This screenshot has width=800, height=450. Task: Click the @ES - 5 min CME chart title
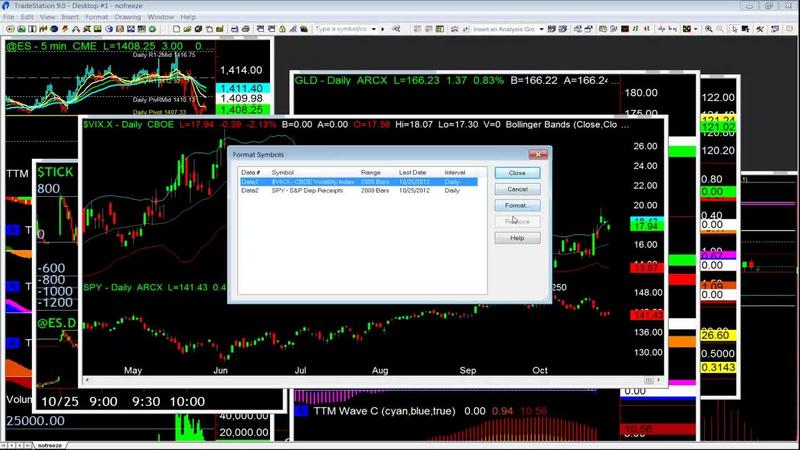click(x=51, y=46)
